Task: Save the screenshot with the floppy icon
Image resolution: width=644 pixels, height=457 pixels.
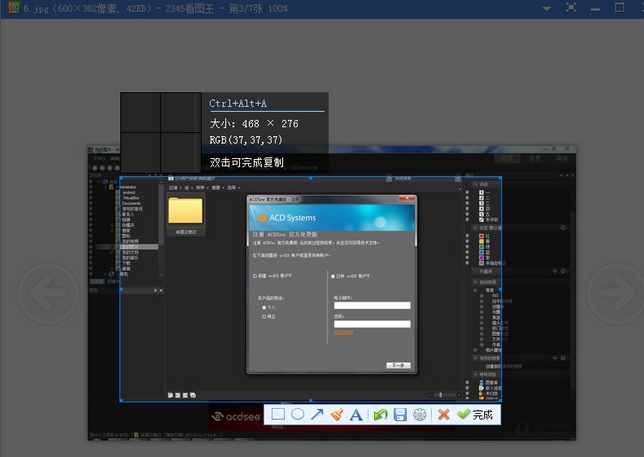Action: click(399, 415)
